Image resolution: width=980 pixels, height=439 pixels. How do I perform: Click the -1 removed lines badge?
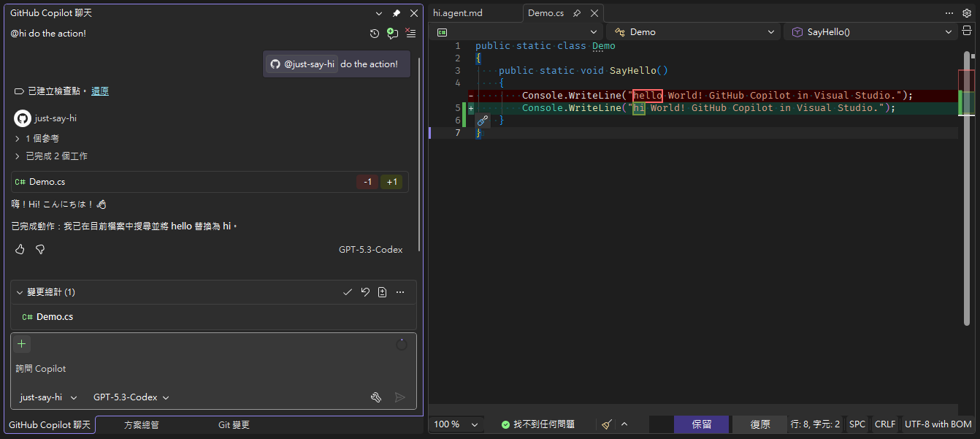click(x=367, y=182)
